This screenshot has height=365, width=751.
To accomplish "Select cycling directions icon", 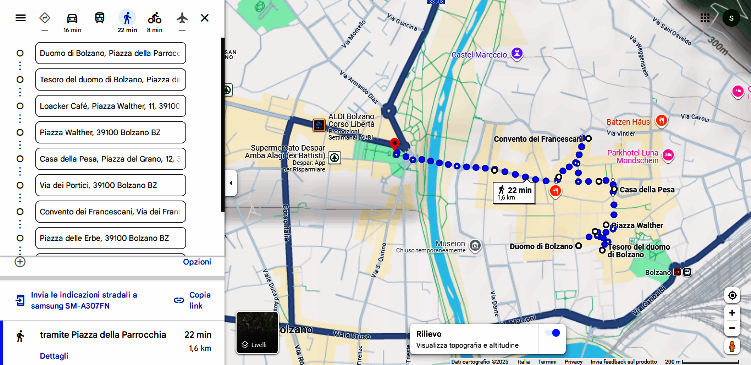I will click(x=154, y=18).
